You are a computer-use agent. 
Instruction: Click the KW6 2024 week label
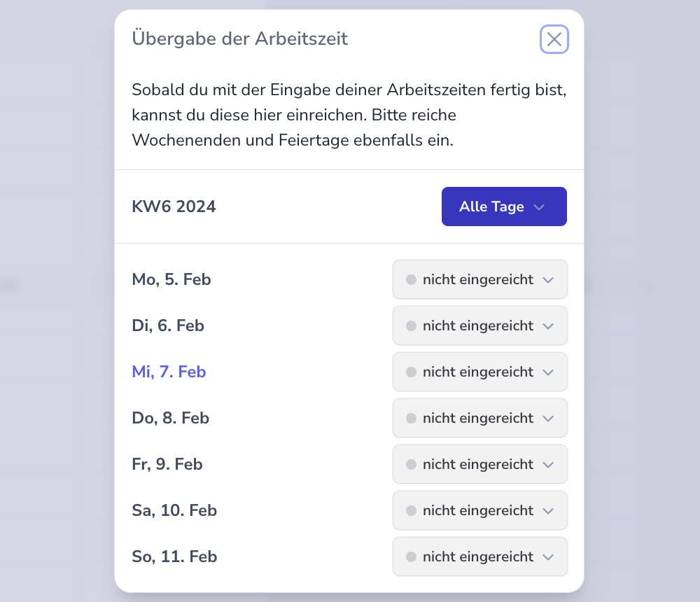[x=174, y=206]
